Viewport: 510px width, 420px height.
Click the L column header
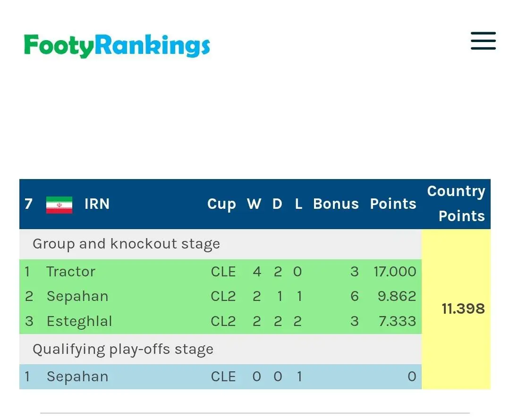click(x=298, y=204)
